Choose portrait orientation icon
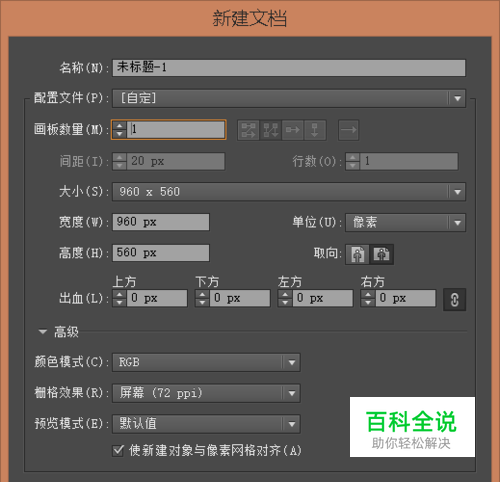The height and width of the screenshot is (482, 500). (358, 254)
